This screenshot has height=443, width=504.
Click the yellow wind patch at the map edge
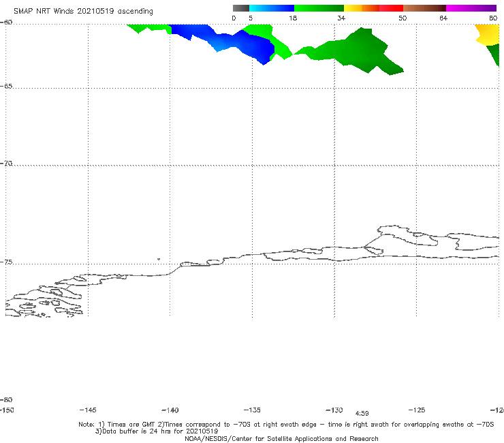488,35
